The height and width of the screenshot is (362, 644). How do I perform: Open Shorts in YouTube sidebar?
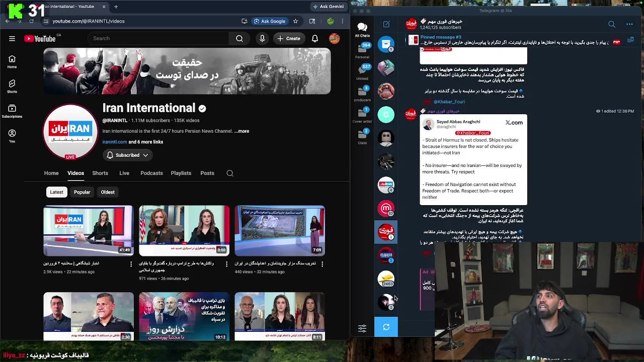[x=12, y=86]
